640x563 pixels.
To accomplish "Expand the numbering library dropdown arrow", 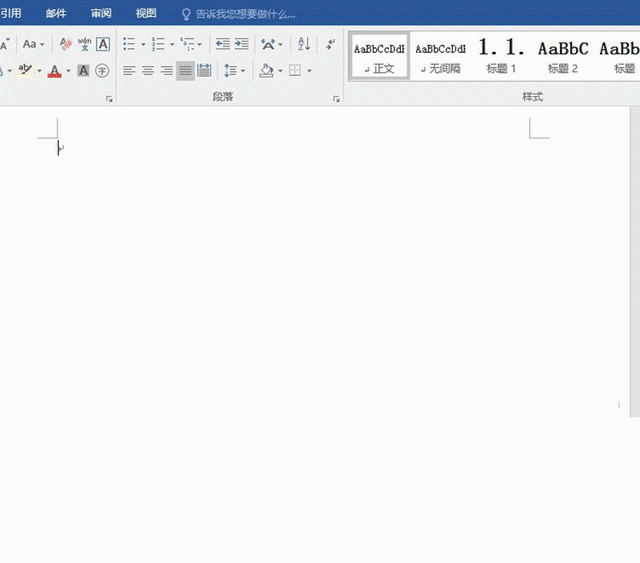I will [172, 44].
